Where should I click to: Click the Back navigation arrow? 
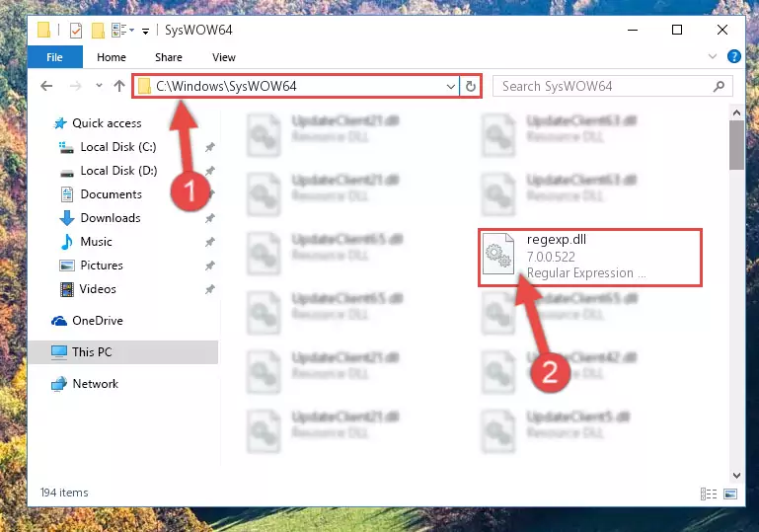(x=46, y=86)
